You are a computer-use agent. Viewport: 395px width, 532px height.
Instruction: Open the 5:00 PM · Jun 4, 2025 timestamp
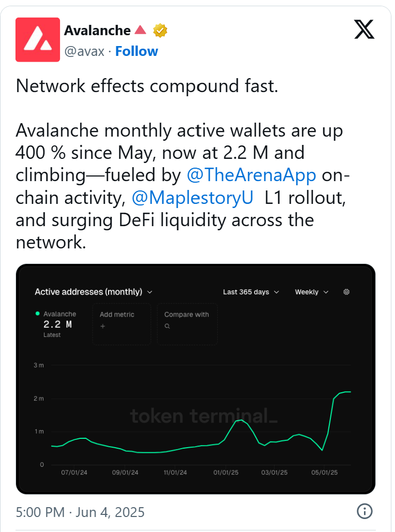tap(80, 512)
